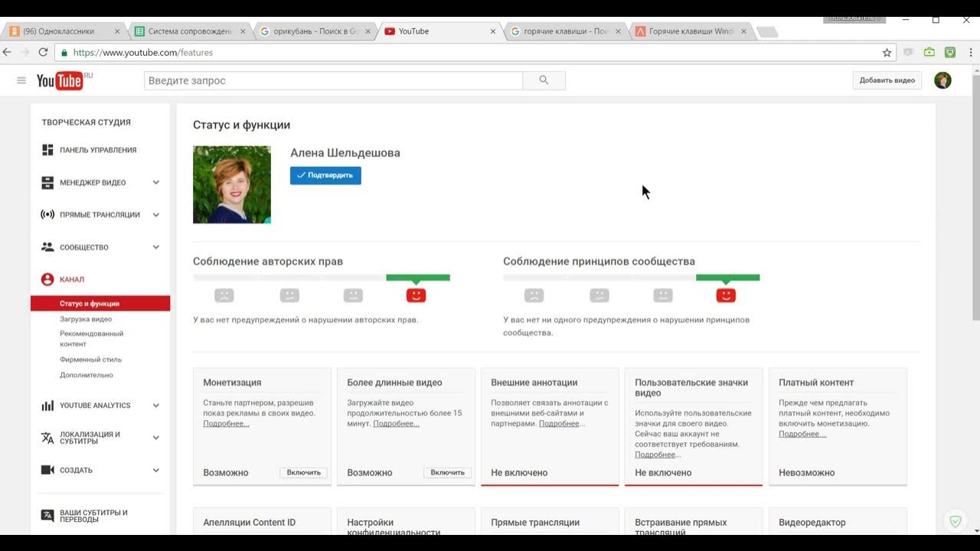Click the green community guidelines status bar

pos(728,278)
